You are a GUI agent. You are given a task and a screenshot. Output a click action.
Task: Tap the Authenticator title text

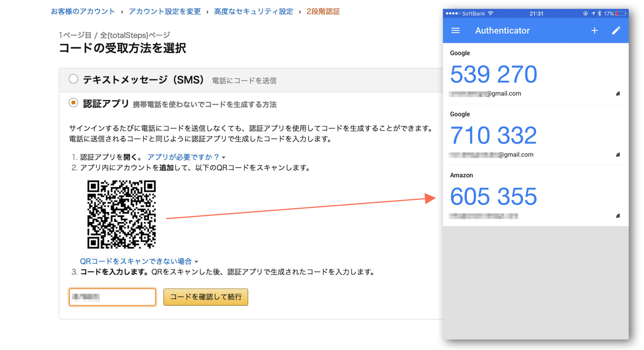(502, 31)
